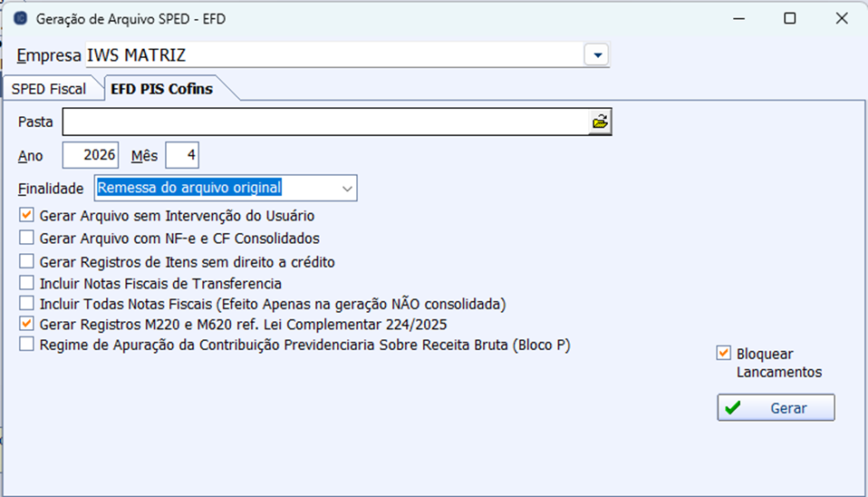
Task: Check Gerar Registros de Itens sem direito a crédito
Action: tap(26, 262)
